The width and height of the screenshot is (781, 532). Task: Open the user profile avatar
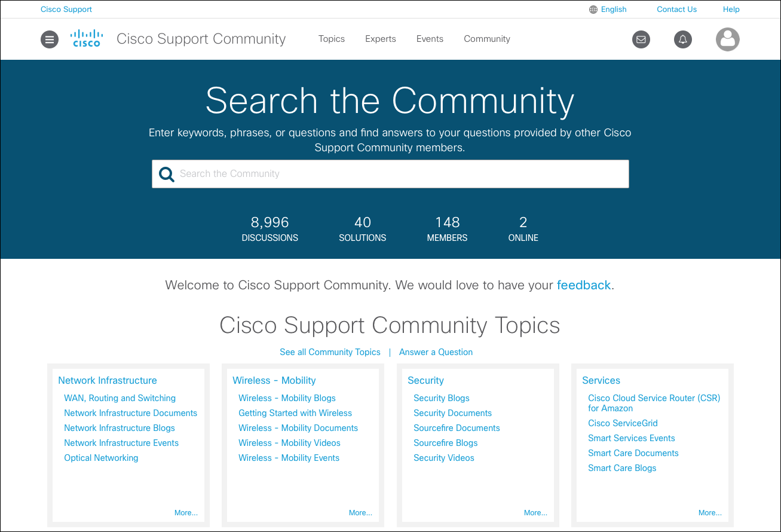[728, 39]
